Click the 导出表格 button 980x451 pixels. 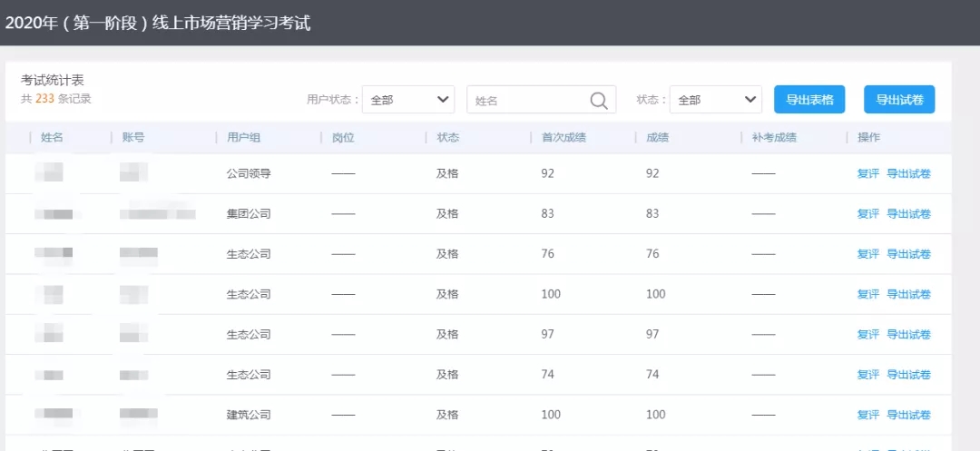point(809,99)
